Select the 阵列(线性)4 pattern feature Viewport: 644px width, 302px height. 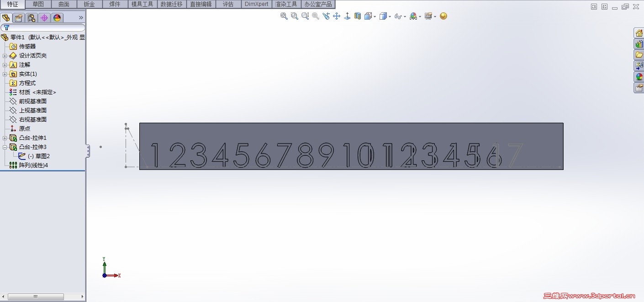pyautogui.click(x=28, y=165)
